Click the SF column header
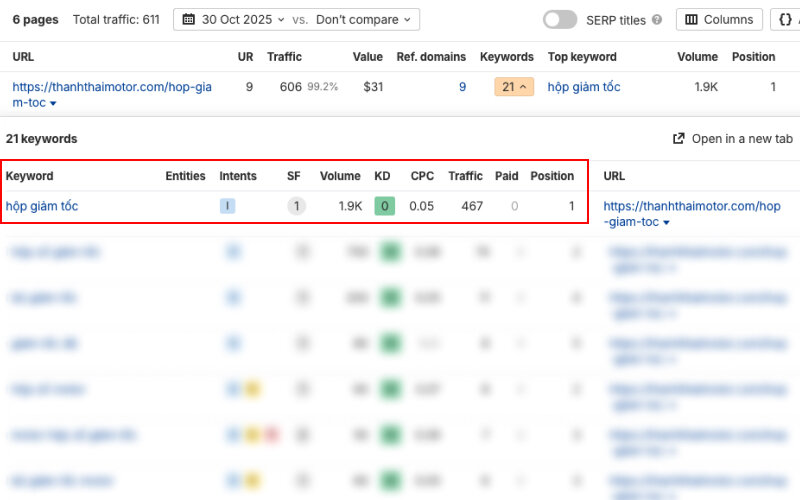 coord(293,176)
